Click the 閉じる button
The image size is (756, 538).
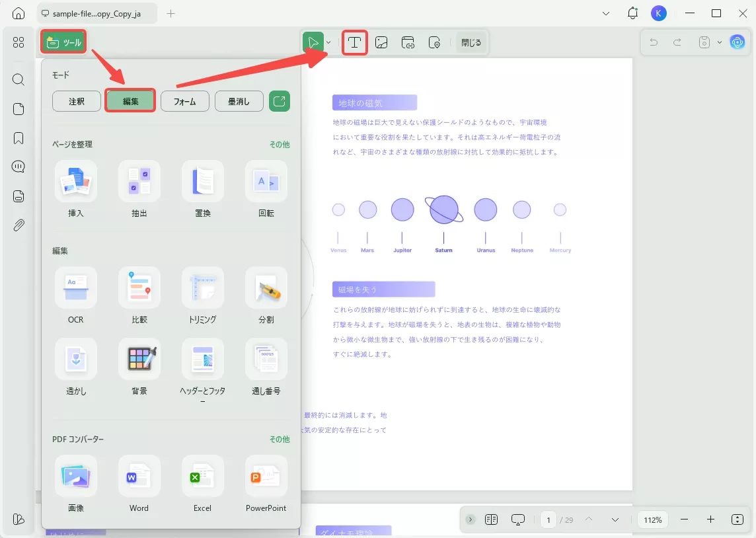[x=471, y=42]
